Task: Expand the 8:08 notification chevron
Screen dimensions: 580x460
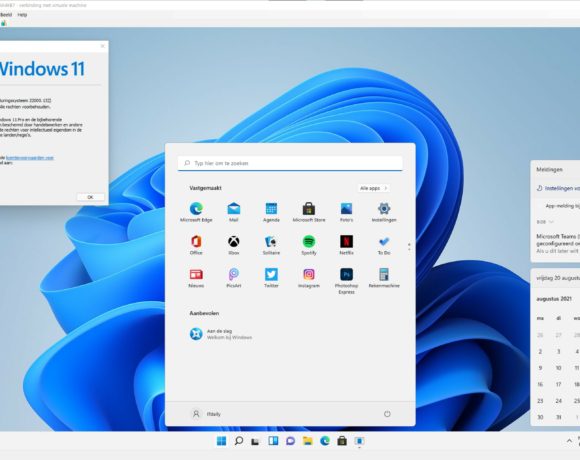Action: (551, 222)
